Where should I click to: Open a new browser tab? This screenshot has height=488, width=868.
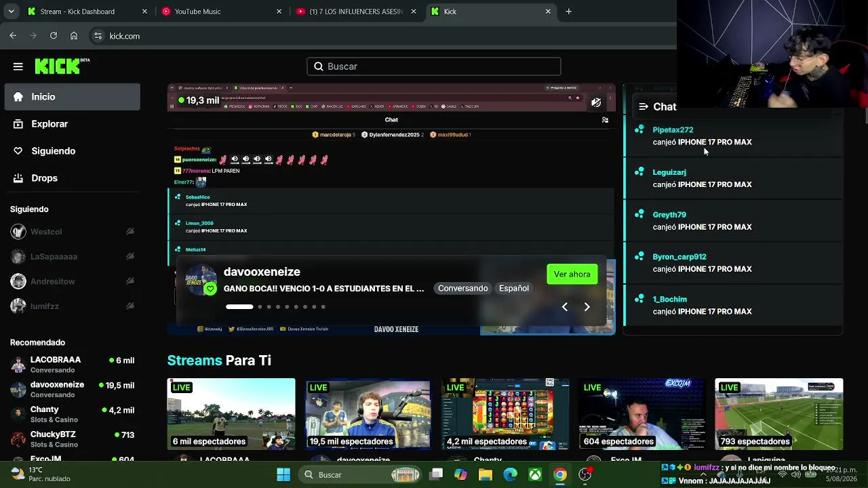pos(568,12)
